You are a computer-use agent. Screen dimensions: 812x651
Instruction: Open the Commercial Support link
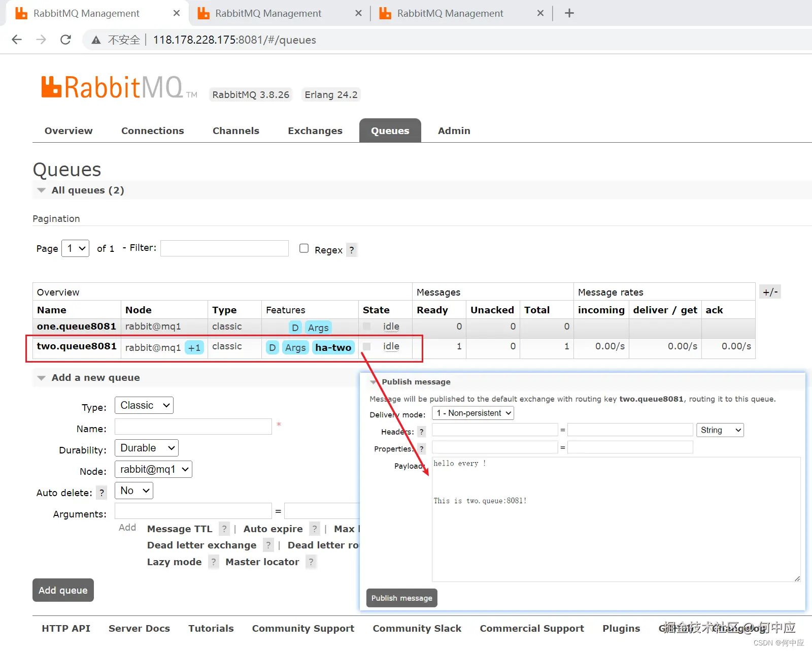pyautogui.click(x=532, y=628)
